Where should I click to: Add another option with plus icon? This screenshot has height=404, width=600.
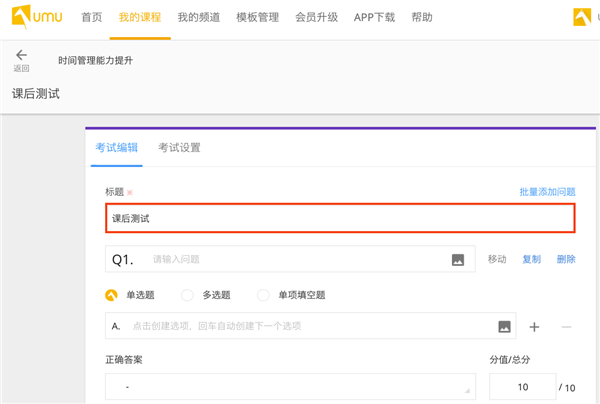coord(534,327)
